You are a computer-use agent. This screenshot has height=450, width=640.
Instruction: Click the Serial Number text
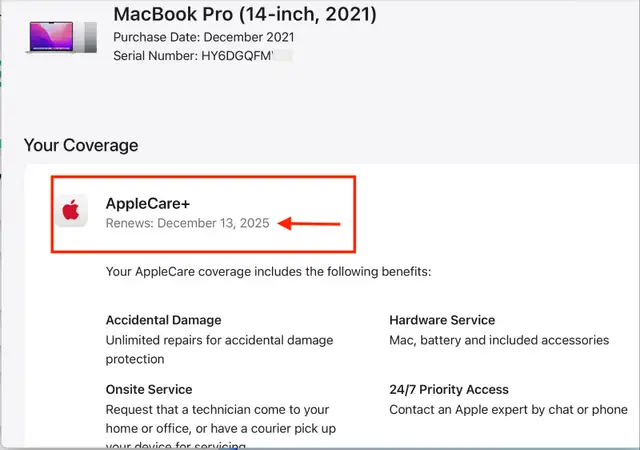pyautogui.click(x=193, y=56)
